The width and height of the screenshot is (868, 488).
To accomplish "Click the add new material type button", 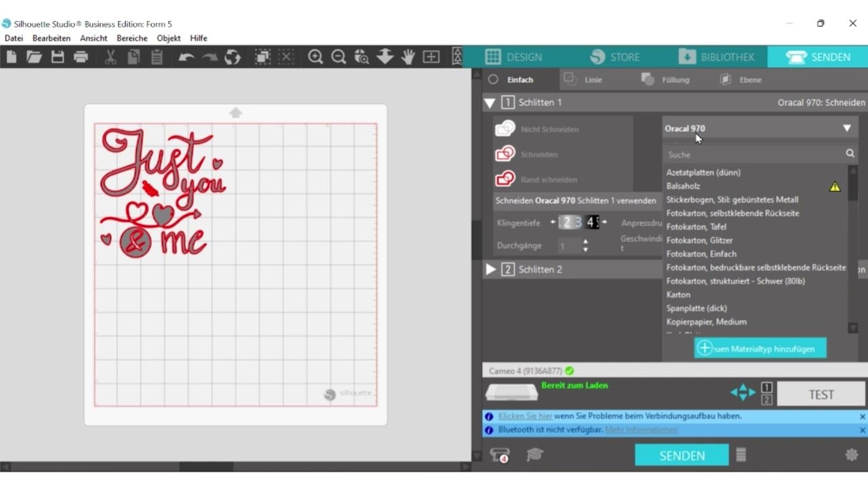I will pos(760,348).
